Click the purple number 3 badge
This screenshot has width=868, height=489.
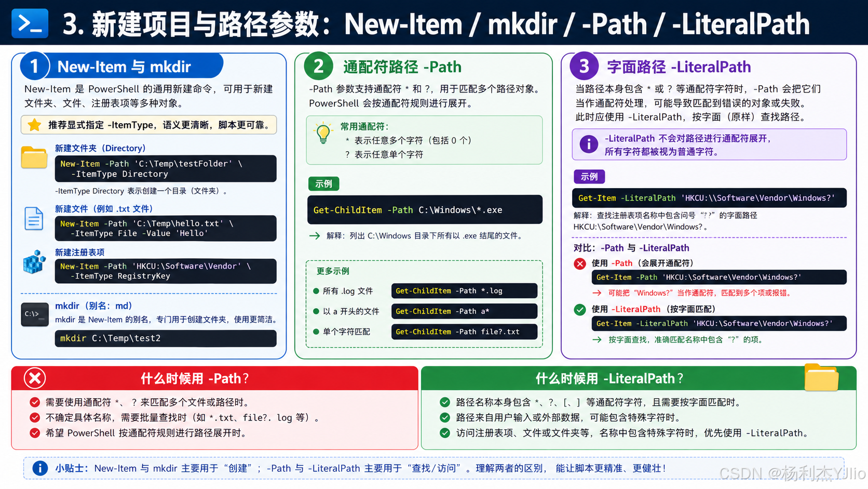(x=584, y=66)
